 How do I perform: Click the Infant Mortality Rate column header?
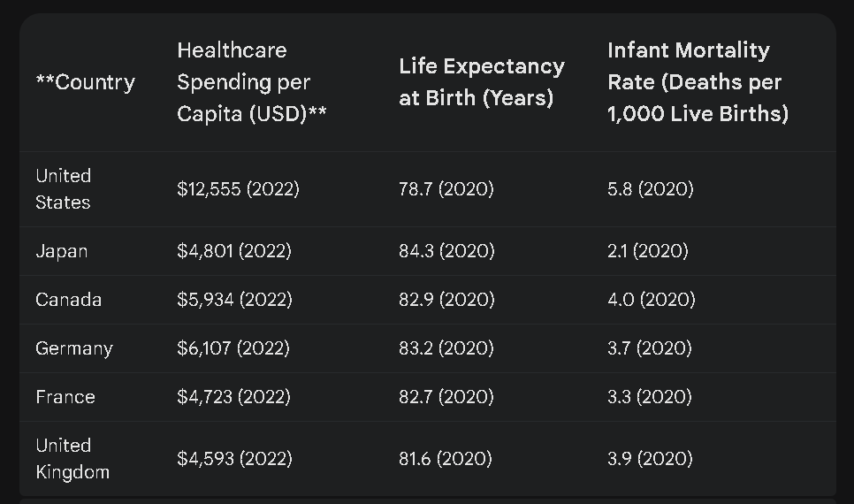pos(698,82)
